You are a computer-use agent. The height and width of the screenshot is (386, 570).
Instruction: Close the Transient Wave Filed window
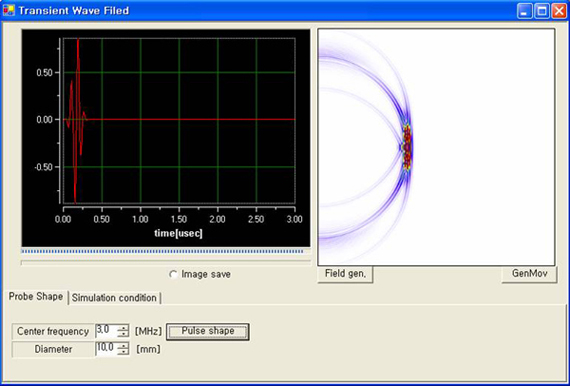(x=559, y=11)
